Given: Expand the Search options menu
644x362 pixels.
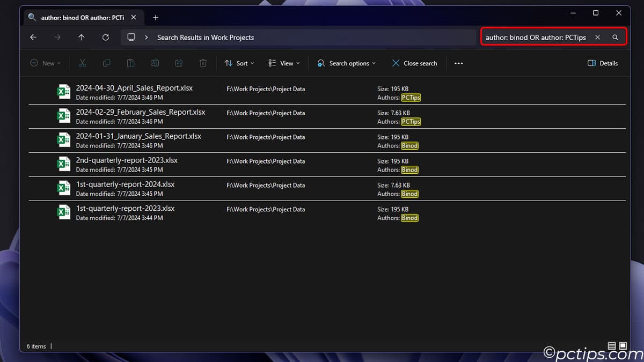Looking at the screenshot, I should (346, 63).
